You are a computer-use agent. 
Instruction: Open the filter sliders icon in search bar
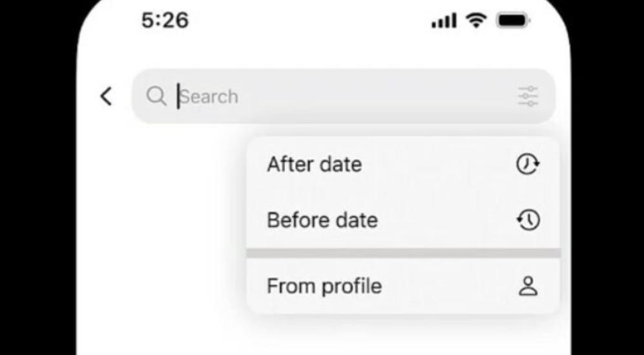pos(528,96)
